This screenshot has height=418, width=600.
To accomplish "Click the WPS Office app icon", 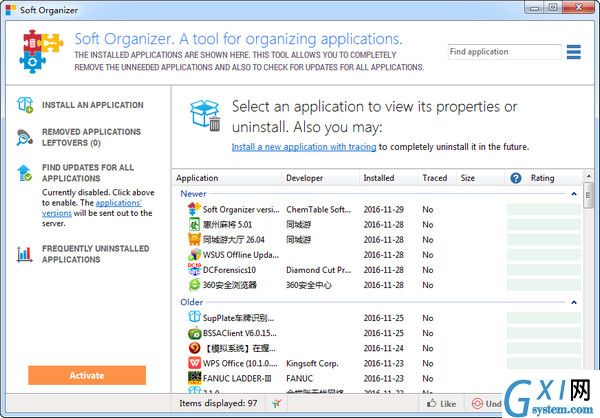I will coord(194,363).
